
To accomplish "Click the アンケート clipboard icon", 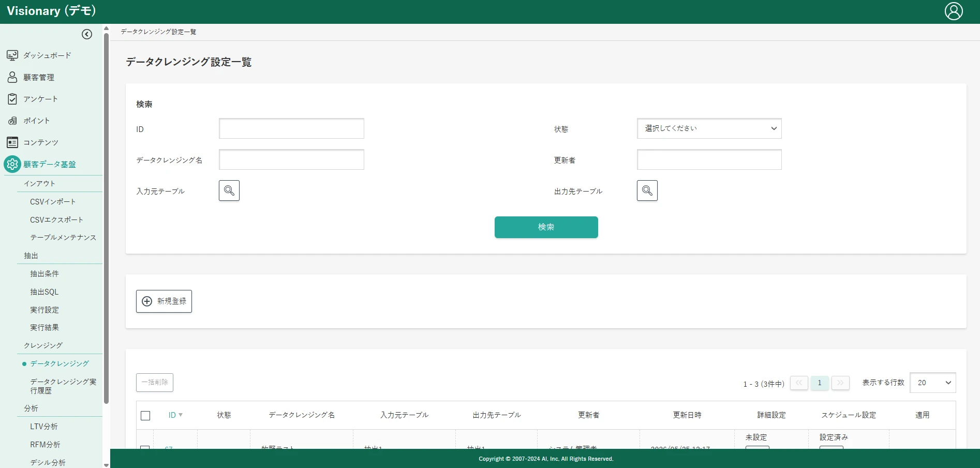I will 12,99.
